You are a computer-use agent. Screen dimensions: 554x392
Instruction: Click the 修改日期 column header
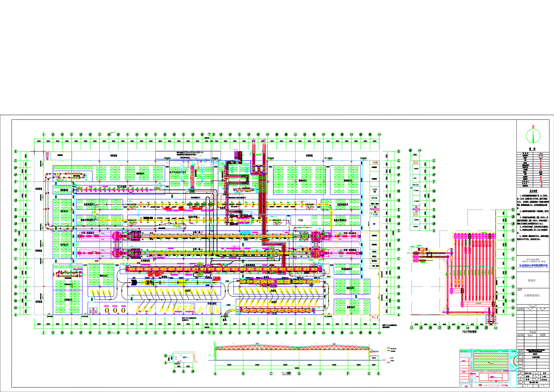(542, 335)
